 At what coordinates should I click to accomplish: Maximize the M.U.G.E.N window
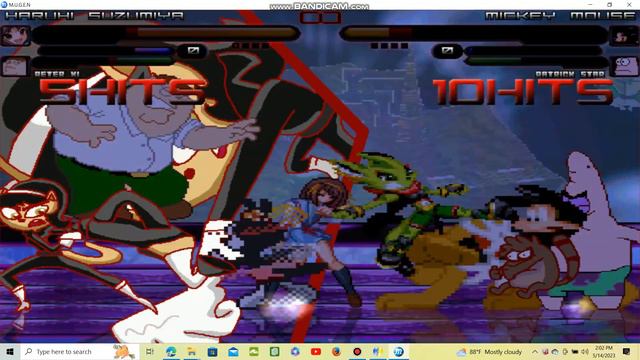coord(609,4)
